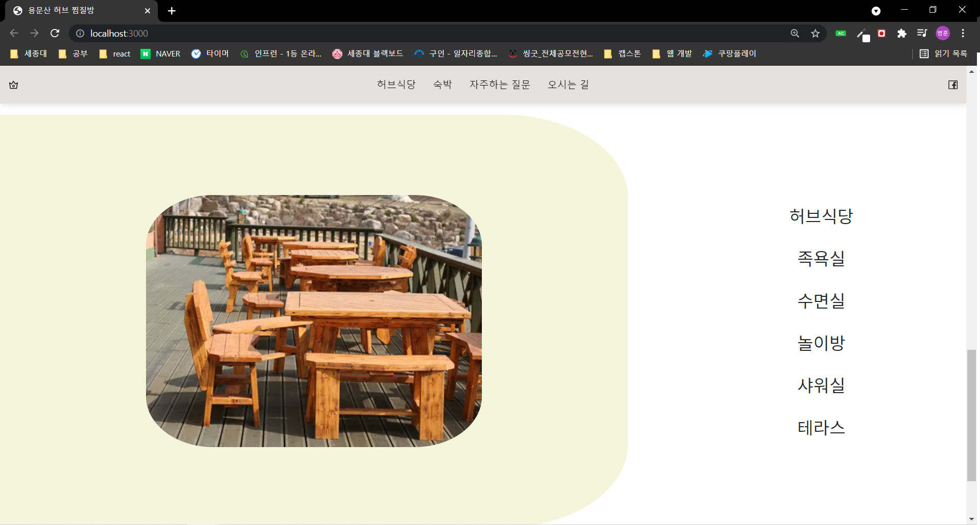The width and height of the screenshot is (980, 525).
Task: Open the 테라스 link
Action: coord(821,428)
